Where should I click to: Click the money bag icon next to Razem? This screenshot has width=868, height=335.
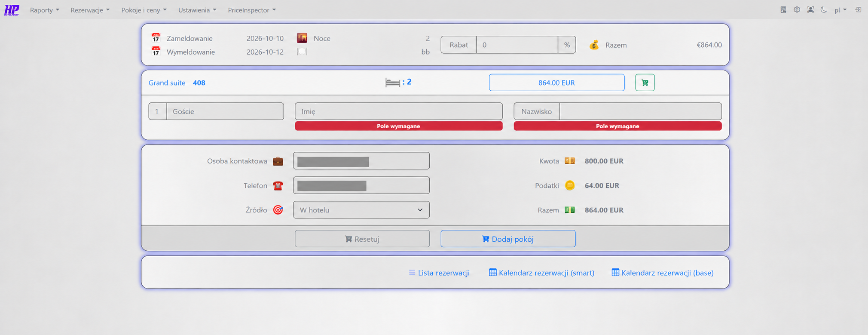pos(594,45)
